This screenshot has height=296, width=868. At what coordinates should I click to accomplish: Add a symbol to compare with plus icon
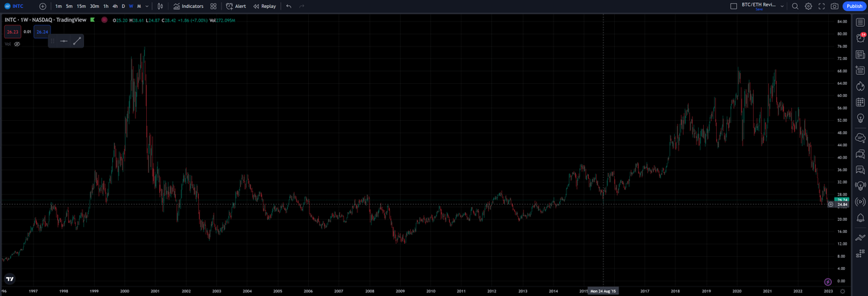tap(43, 6)
